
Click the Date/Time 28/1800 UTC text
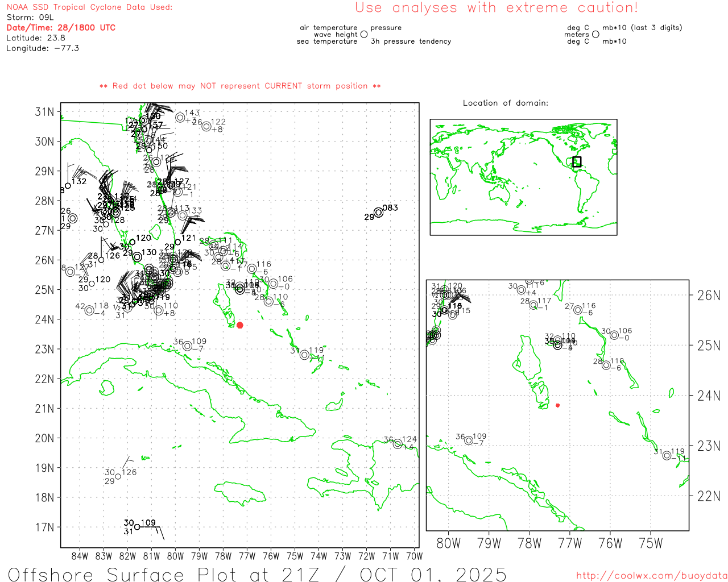pos(61,27)
